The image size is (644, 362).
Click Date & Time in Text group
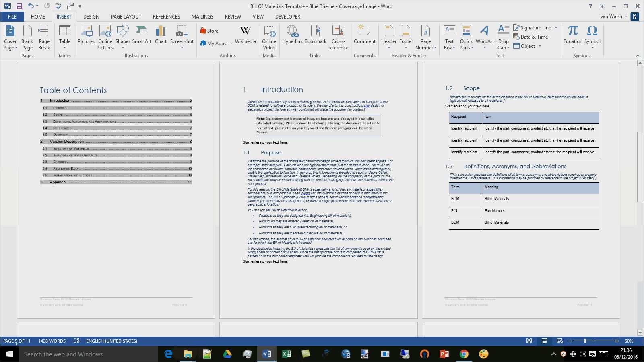tap(530, 37)
